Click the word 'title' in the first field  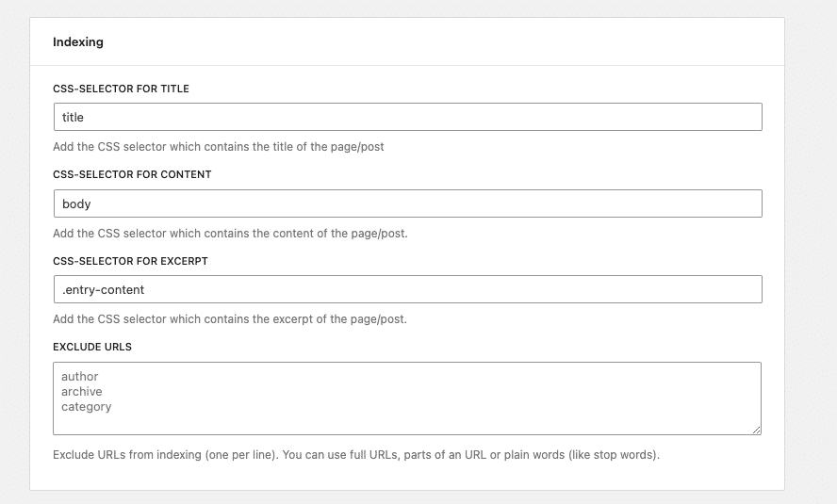point(73,118)
